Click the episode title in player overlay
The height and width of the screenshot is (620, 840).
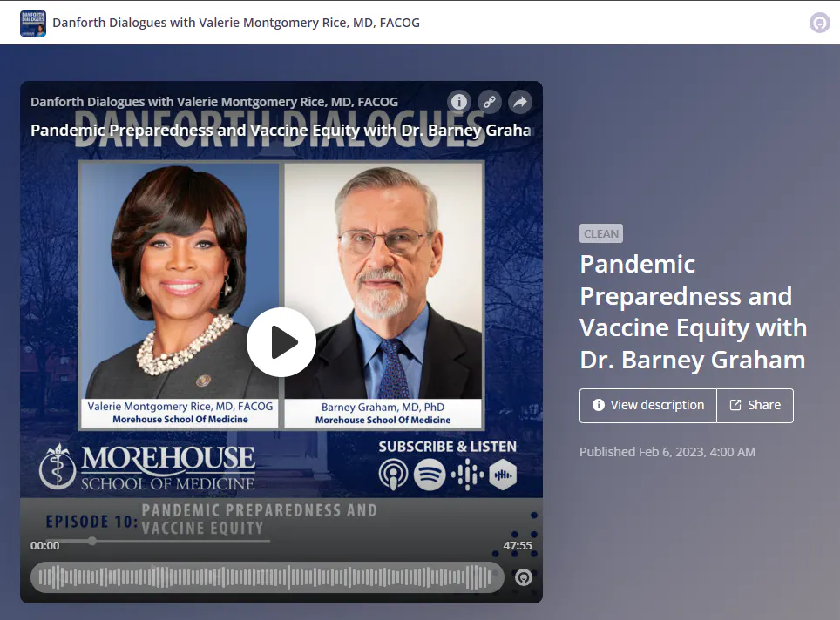[281, 130]
